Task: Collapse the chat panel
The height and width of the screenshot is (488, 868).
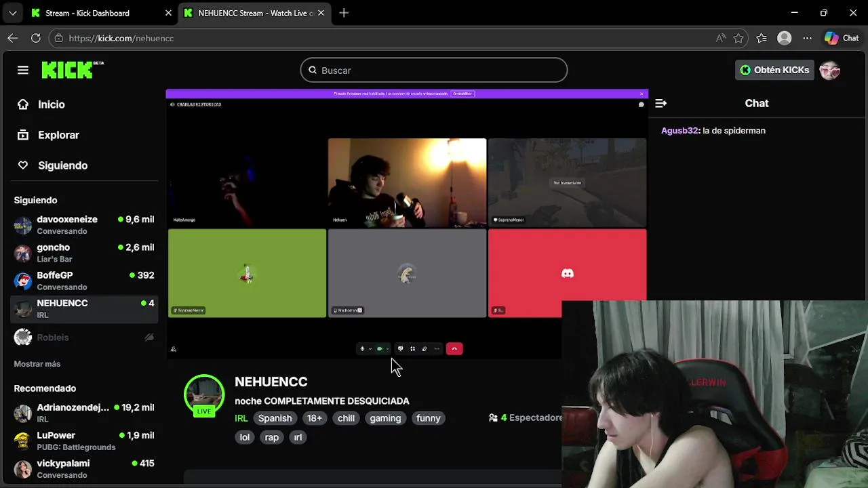Action: [x=660, y=103]
